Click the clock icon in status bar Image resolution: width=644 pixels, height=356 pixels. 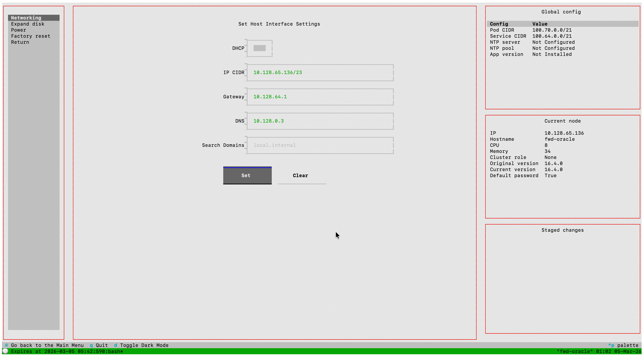tap(5, 351)
